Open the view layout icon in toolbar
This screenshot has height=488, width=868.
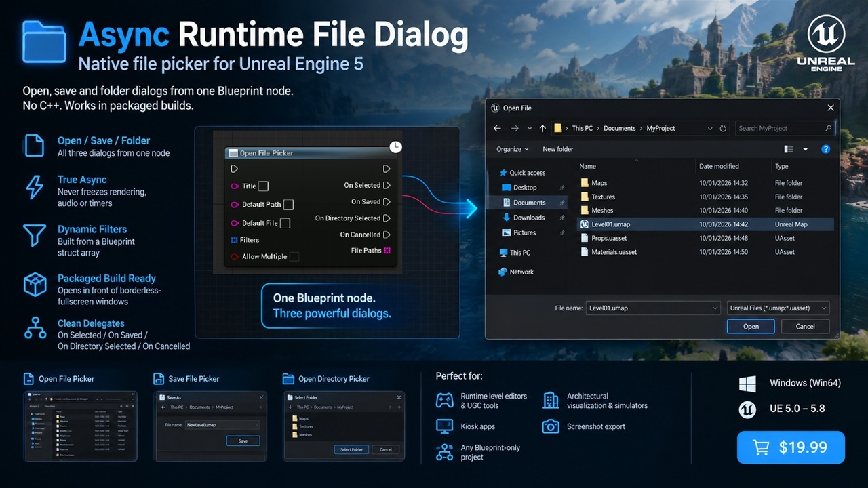(x=789, y=149)
